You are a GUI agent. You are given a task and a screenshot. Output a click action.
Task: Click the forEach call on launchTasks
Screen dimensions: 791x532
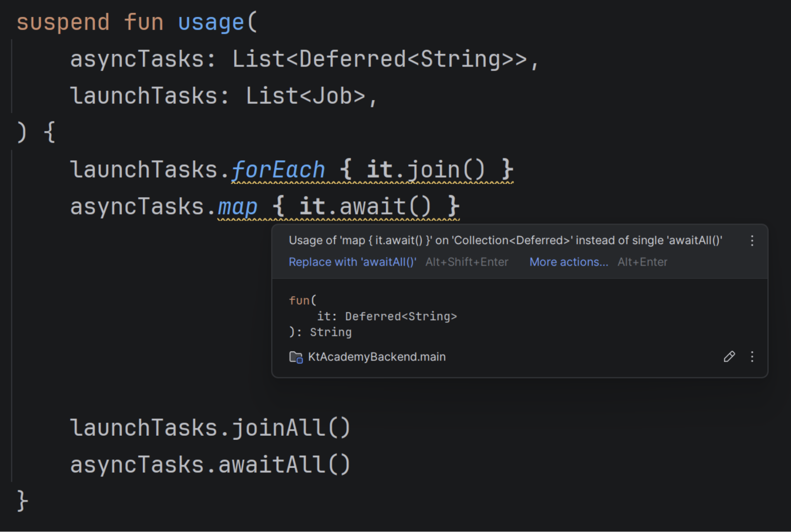tap(278, 170)
